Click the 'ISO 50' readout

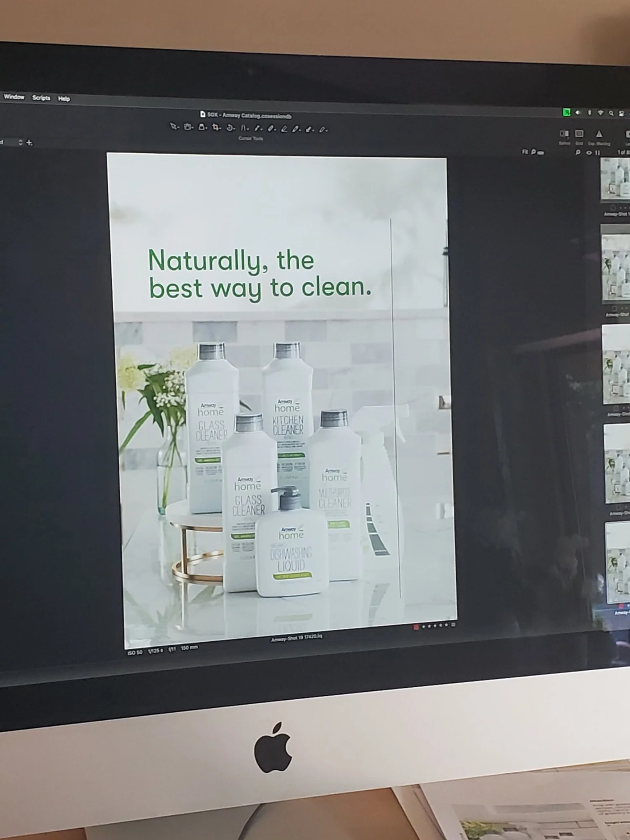[x=135, y=652]
